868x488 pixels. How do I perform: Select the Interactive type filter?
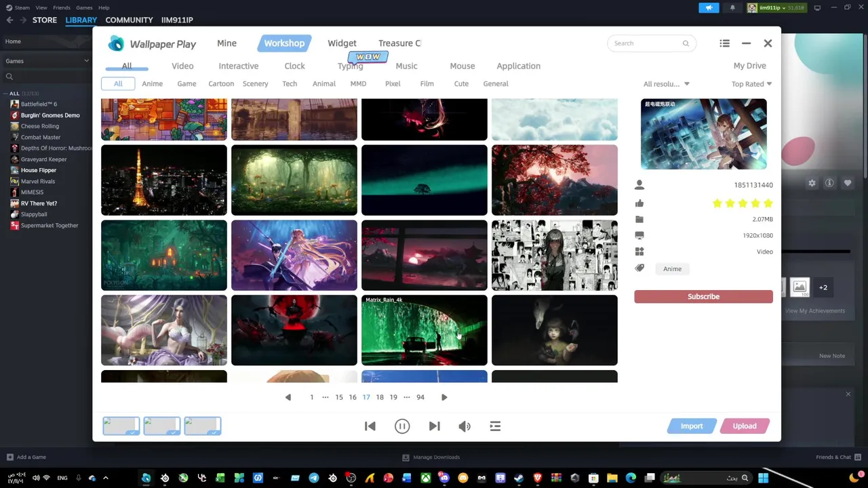239,66
